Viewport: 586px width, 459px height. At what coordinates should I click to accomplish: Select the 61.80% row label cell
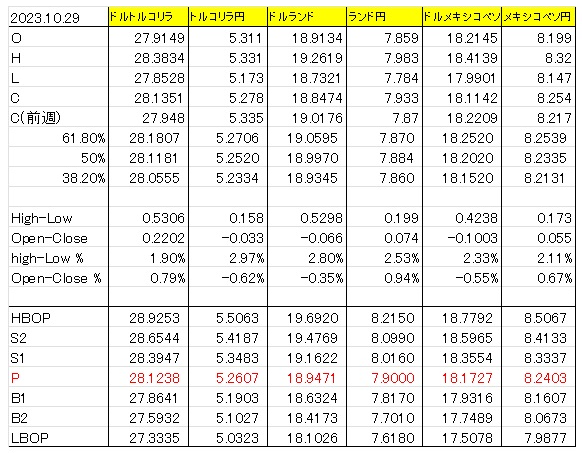[59, 138]
